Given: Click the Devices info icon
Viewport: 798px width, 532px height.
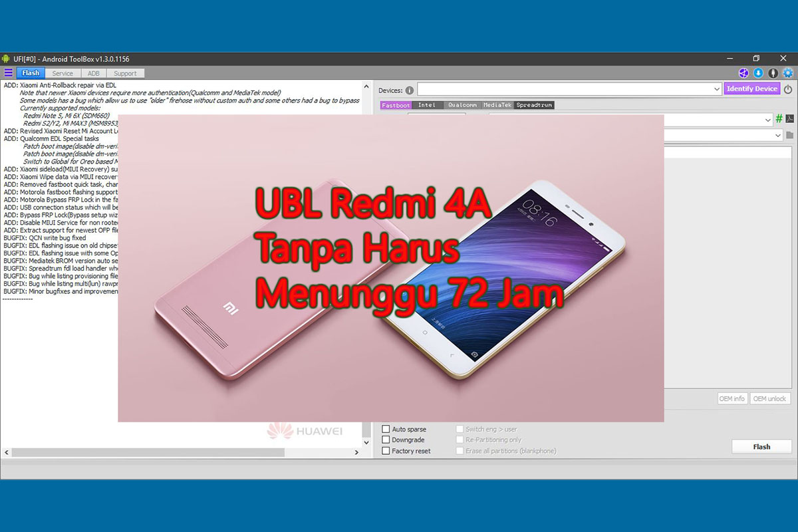Looking at the screenshot, I should click(x=409, y=90).
